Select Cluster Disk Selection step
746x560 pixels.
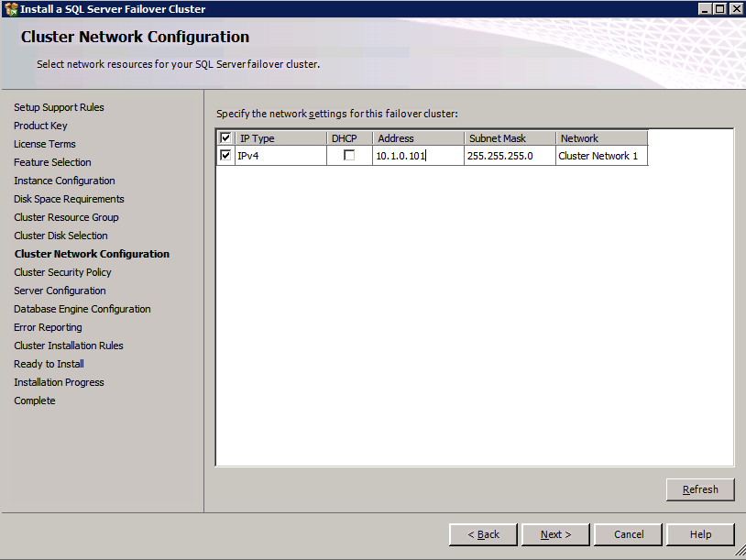tap(60, 236)
